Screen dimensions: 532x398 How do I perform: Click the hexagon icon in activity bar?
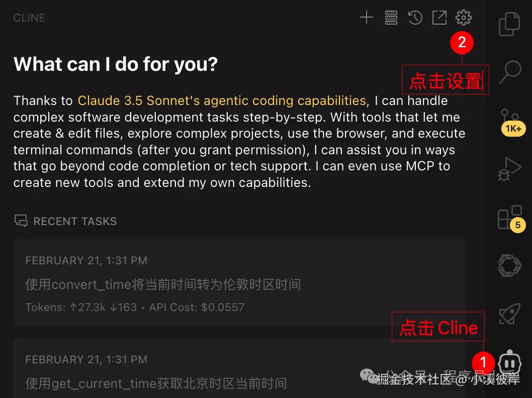click(509, 265)
